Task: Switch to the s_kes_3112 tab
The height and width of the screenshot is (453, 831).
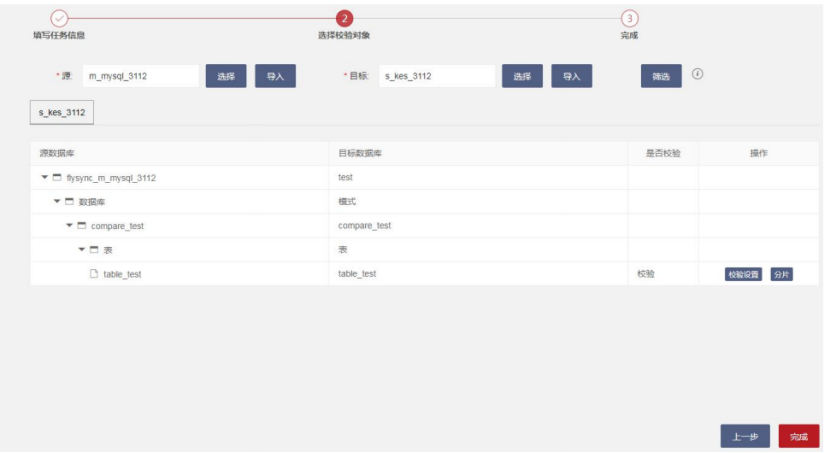Action: [x=62, y=112]
